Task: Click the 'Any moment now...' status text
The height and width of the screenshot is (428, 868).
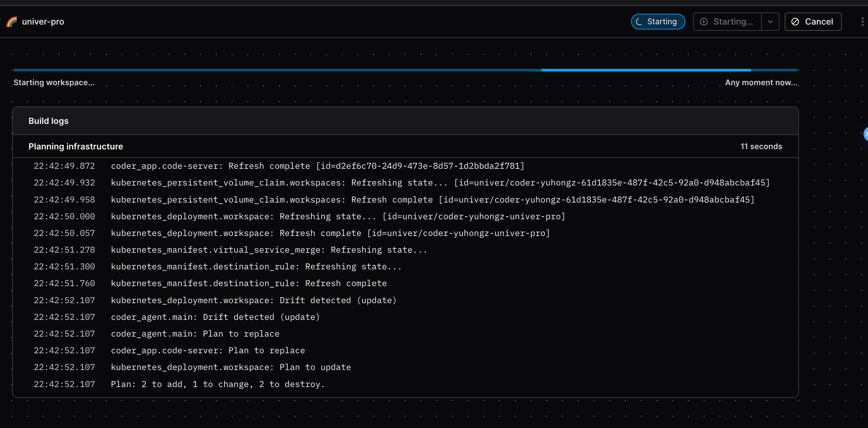Action: tap(761, 83)
